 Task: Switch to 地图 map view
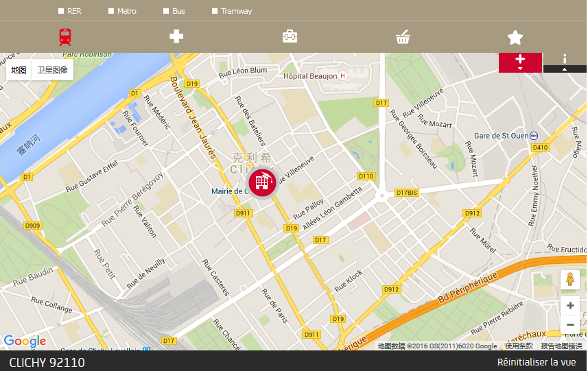click(19, 70)
